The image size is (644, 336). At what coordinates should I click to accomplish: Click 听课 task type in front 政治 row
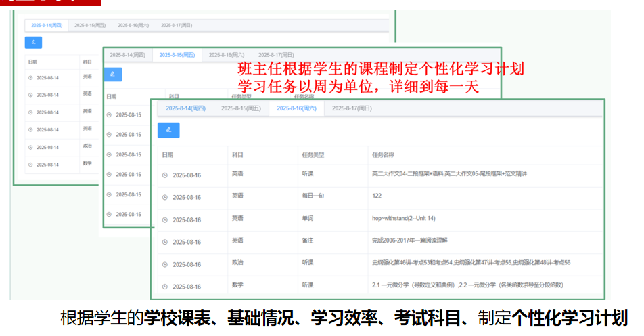[x=308, y=262]
